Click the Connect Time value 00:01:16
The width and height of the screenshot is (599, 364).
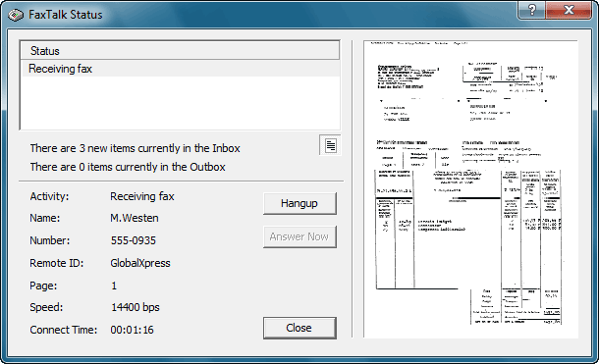[x=132, y=330]
